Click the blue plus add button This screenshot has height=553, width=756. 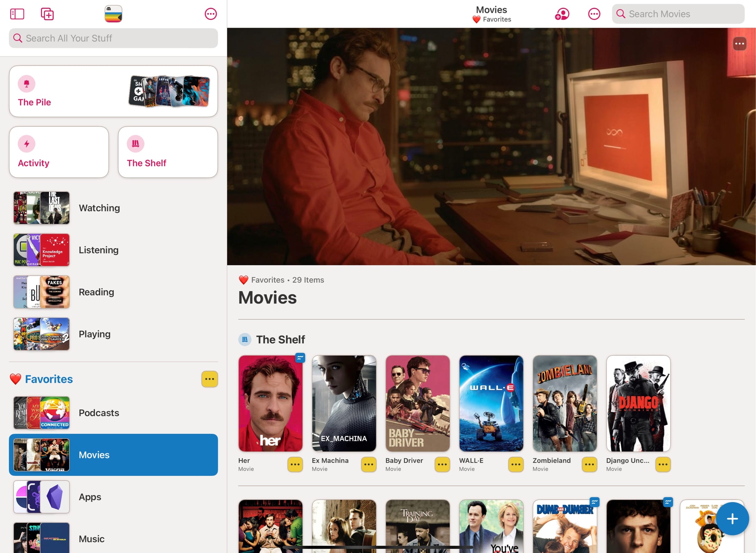click(x=733, y=519)
